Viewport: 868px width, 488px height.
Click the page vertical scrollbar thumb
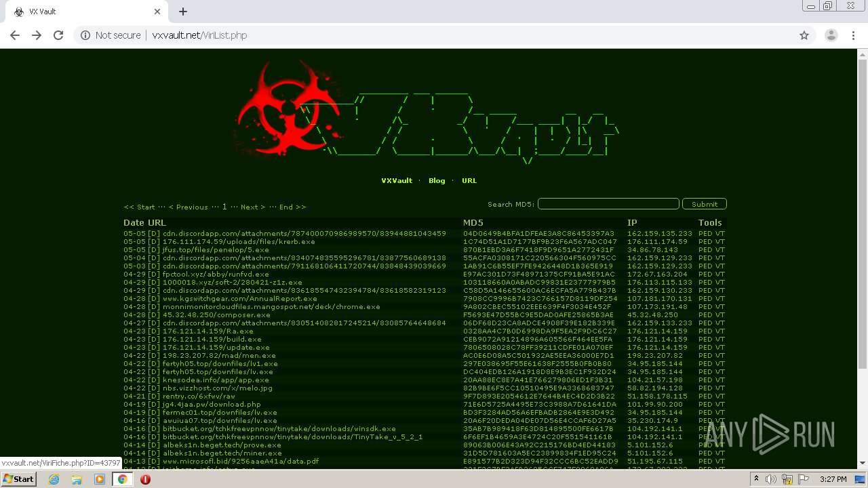click(863, 213)
